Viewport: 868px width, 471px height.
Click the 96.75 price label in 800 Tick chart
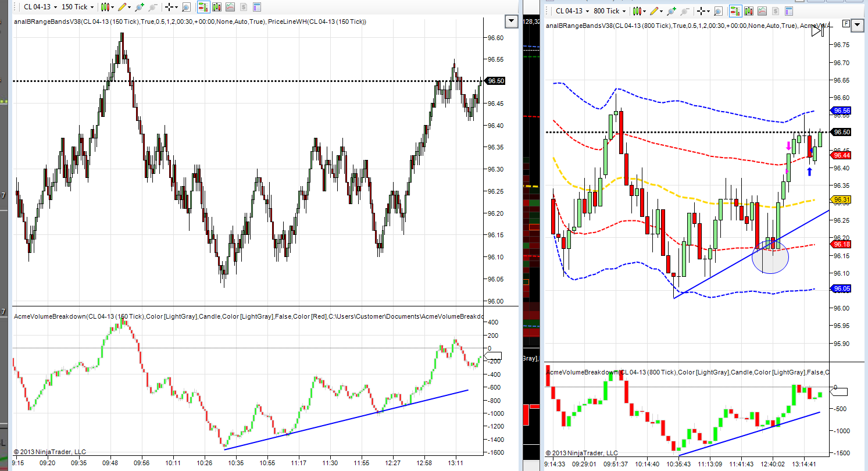coord(842,45)
